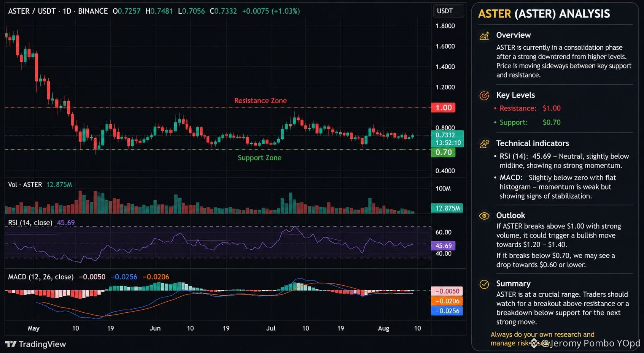Select the 1D timeframe label
This screenshot has height=353, width=644.
tap(67, 11)
